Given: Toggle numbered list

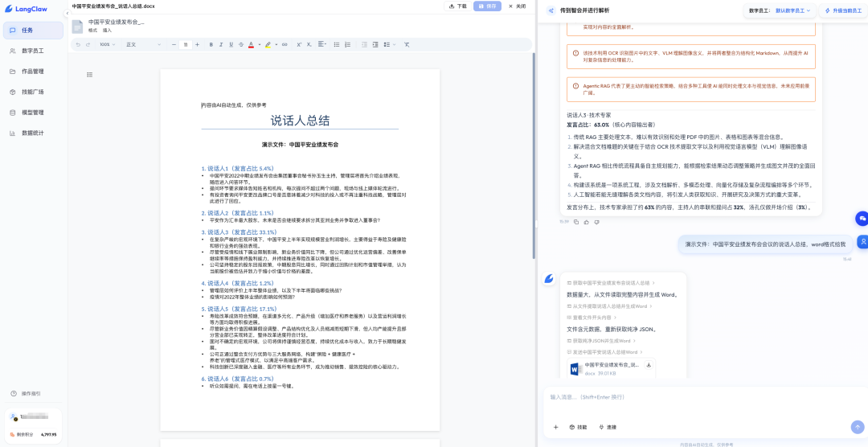Looking at the screenshot, I should tap(347, 44).
